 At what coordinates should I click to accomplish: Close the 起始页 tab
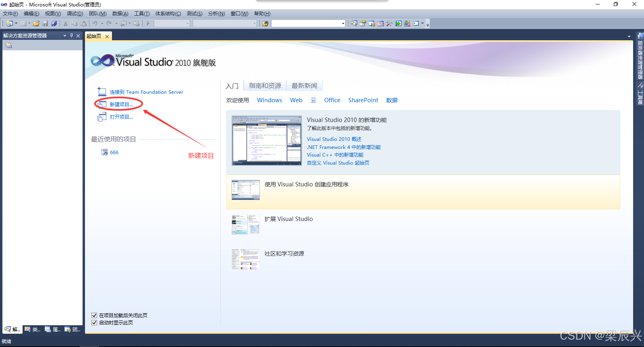pyautogui.click(x=107, y=37)
